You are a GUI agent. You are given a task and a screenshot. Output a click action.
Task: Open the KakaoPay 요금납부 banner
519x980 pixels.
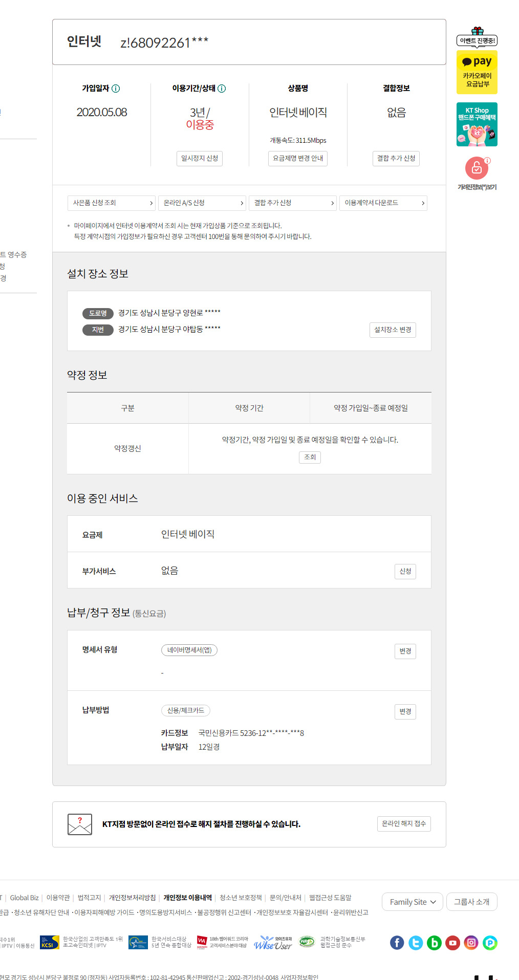pyautogui.click(x=477, y=72)
